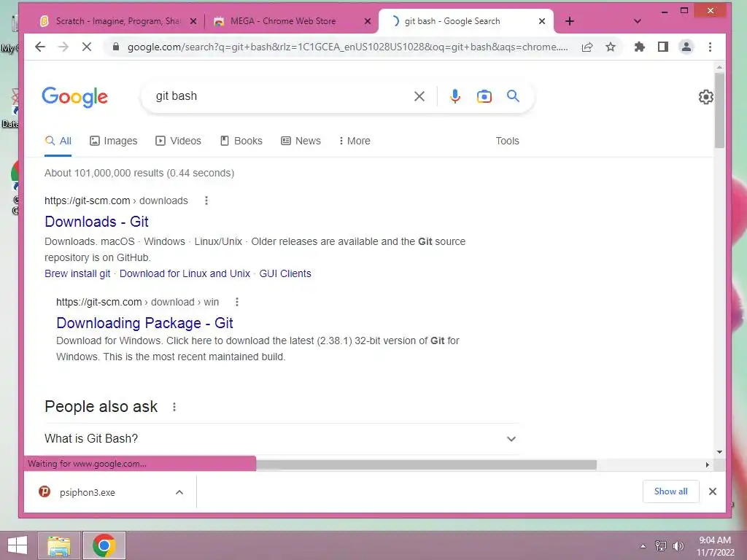The width and height of the screenshot is (747, 560).
Task: Share this page icon in address bar
Action: click(x=587, y=47)
